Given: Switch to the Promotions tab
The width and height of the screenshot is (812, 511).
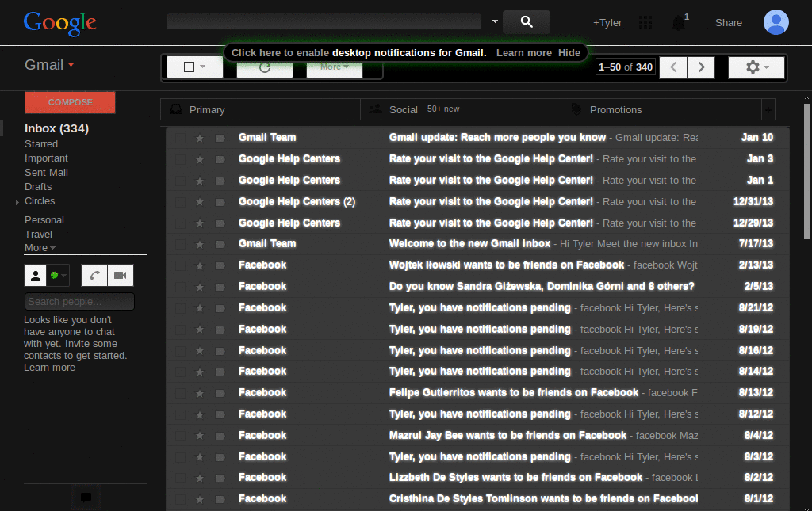Looking at the screenshot, I should click(661, 109).
